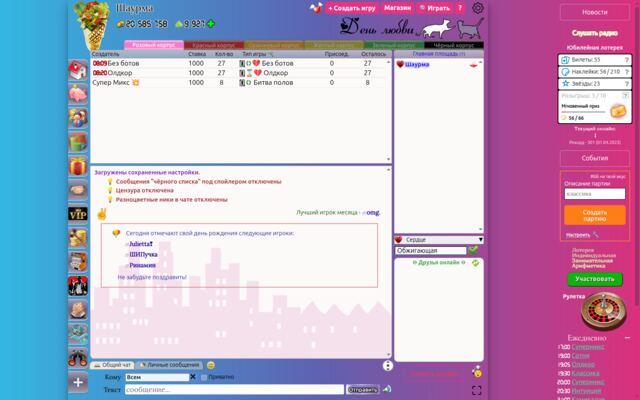Open the settings gear icon
Image resolution: width=640 pixels, height=400 pixels.
coord(478,8)
